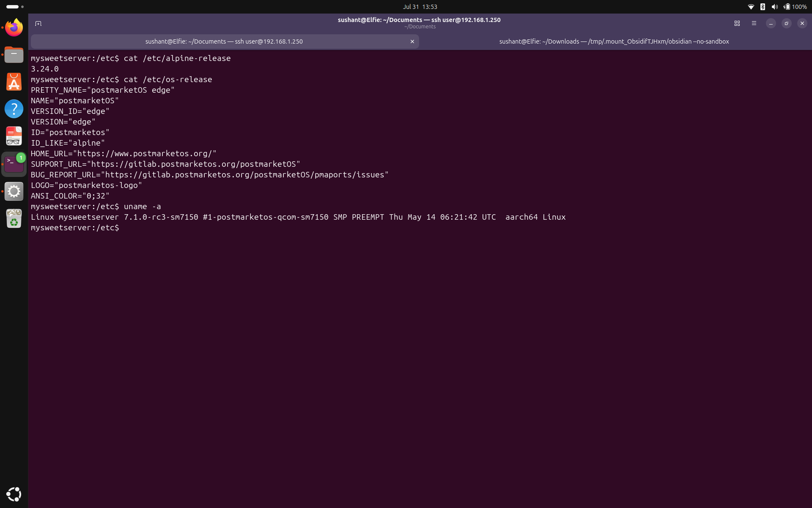Show the tab overview grid
The width and height of the screenshot is (812, 508).
(x=737, y=24)
